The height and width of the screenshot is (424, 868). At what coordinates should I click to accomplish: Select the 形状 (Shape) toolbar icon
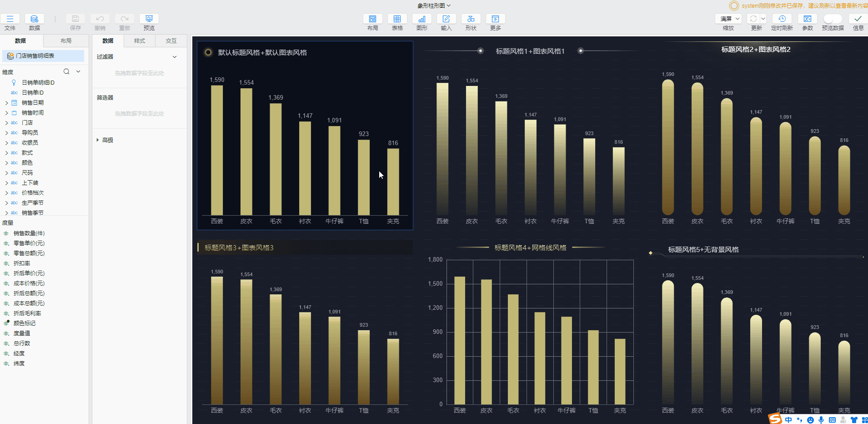471,19
